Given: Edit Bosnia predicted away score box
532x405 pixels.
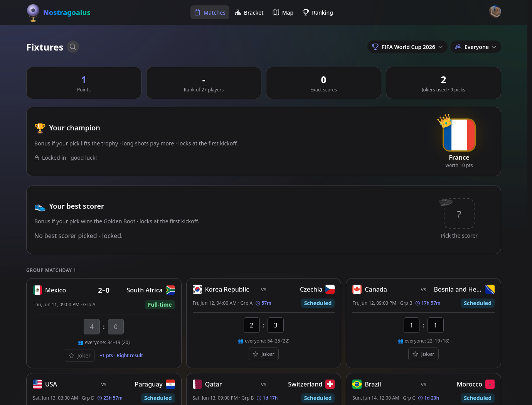Looking at the screenshot, I should [436, 325].
